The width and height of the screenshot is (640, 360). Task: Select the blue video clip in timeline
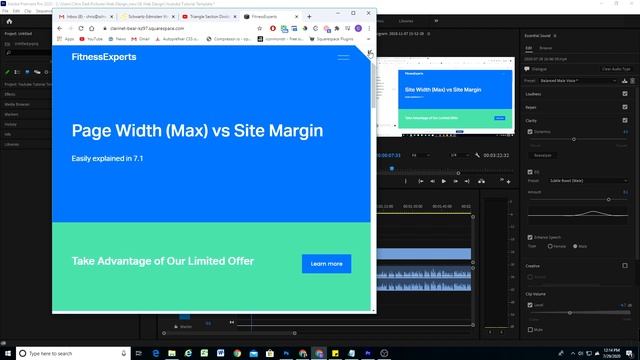tap(424, 254)
